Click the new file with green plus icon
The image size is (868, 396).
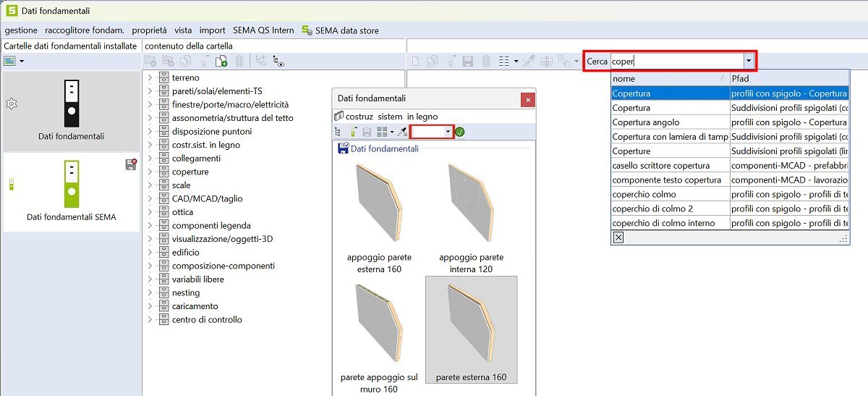click(x=222, y=62)
